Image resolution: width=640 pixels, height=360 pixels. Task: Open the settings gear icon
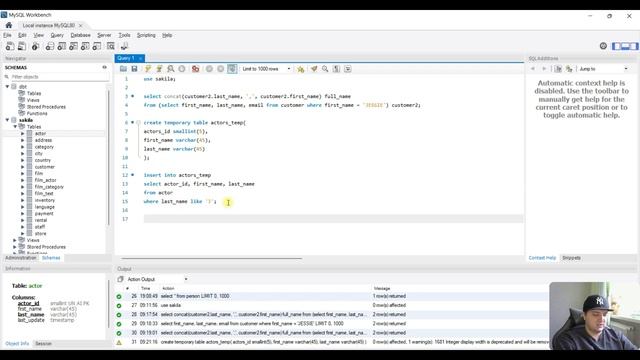point(603,46)
